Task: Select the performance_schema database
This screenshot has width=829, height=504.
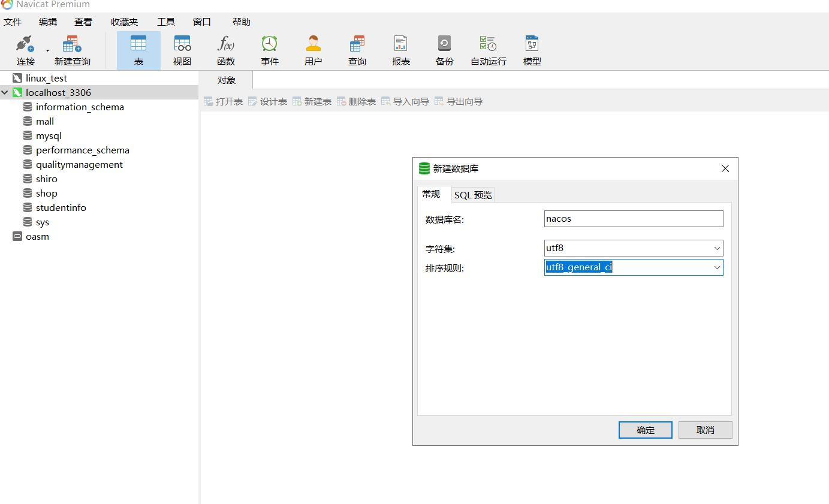Action: [x=83, y=150]
